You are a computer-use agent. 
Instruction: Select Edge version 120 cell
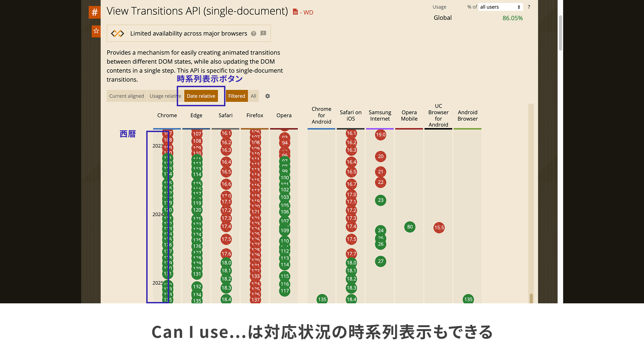pyautogui.click(x=197, y=210)
